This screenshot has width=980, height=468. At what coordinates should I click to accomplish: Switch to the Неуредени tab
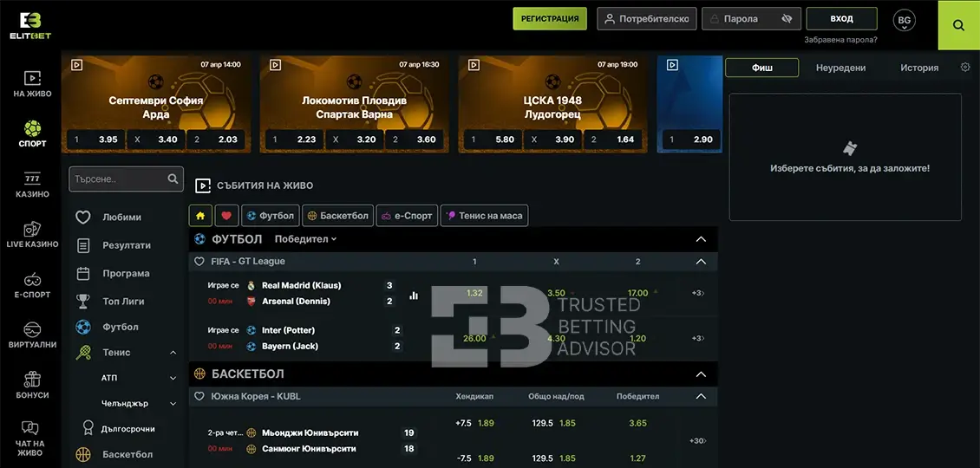click(840, 68)
